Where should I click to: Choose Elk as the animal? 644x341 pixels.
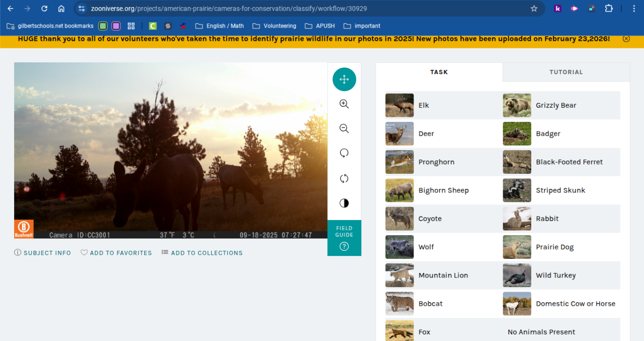[x=444, y=105]
